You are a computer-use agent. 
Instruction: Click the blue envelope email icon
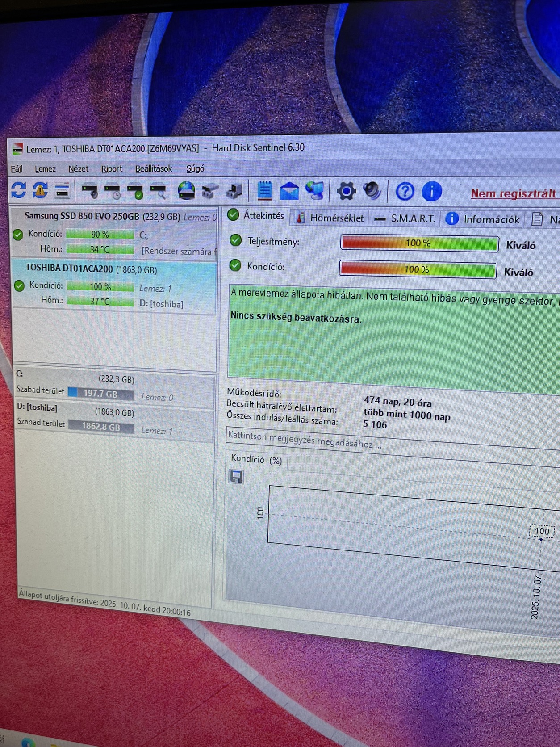tap(289, 191)
